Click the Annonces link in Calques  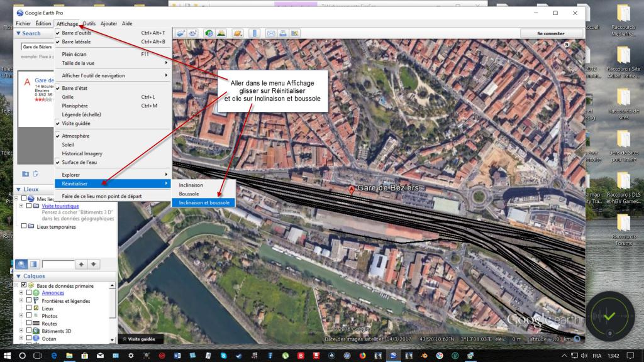click(x=53, y=293)
